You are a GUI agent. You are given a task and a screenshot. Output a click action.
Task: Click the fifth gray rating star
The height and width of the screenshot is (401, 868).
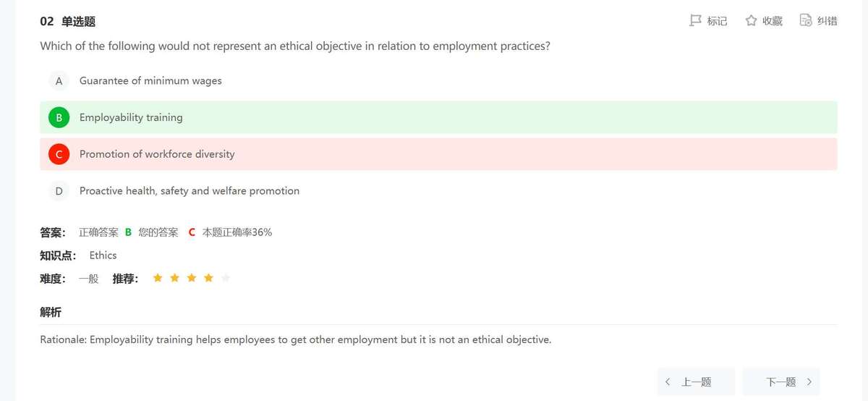[226, 278]
